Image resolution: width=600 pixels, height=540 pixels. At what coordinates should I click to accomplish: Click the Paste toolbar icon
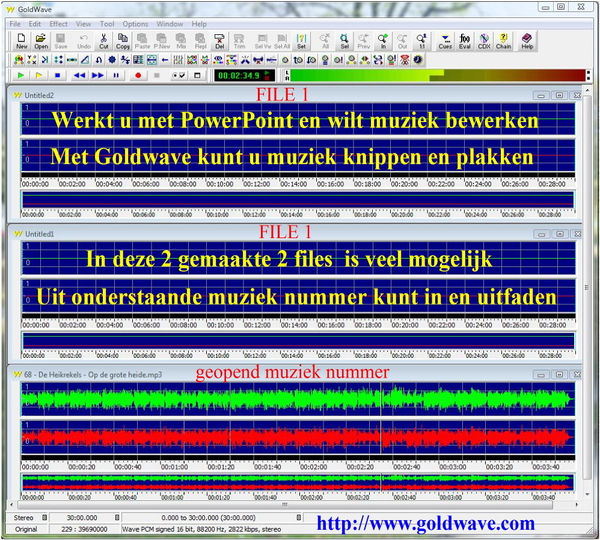coord(142,41)
